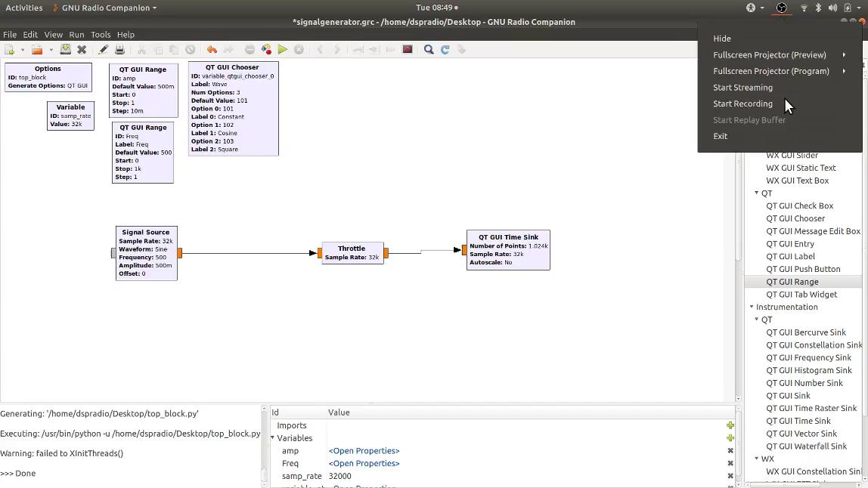Open the Run menu

pyautogui.click(x=76, y=35)
